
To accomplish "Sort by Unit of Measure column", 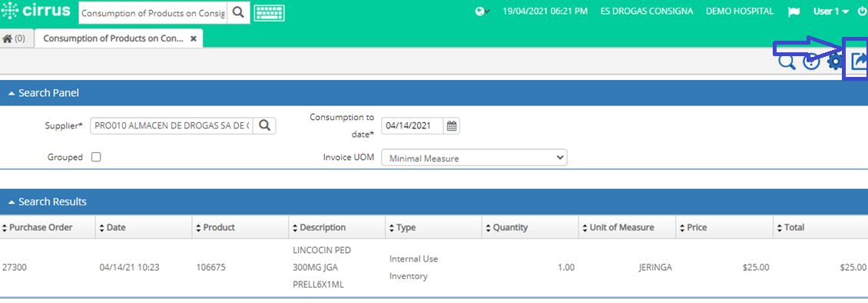I will 618,227.
